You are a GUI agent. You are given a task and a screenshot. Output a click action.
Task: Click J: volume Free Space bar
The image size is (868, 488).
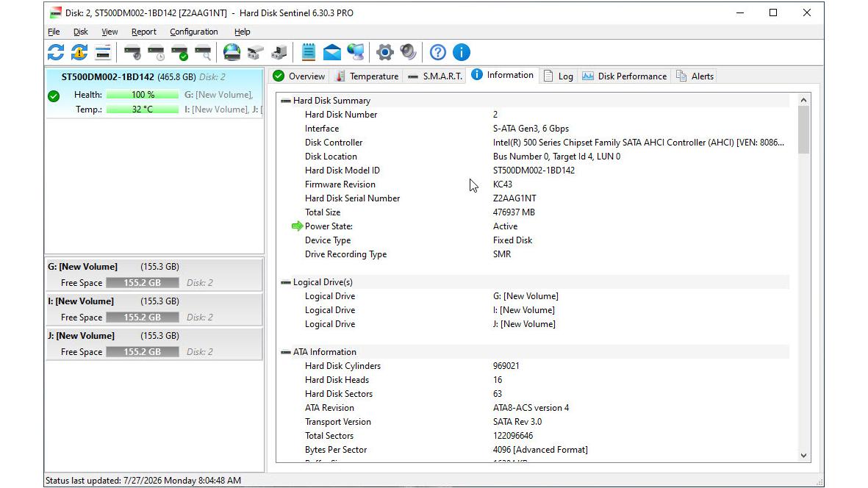click(143, 352)
